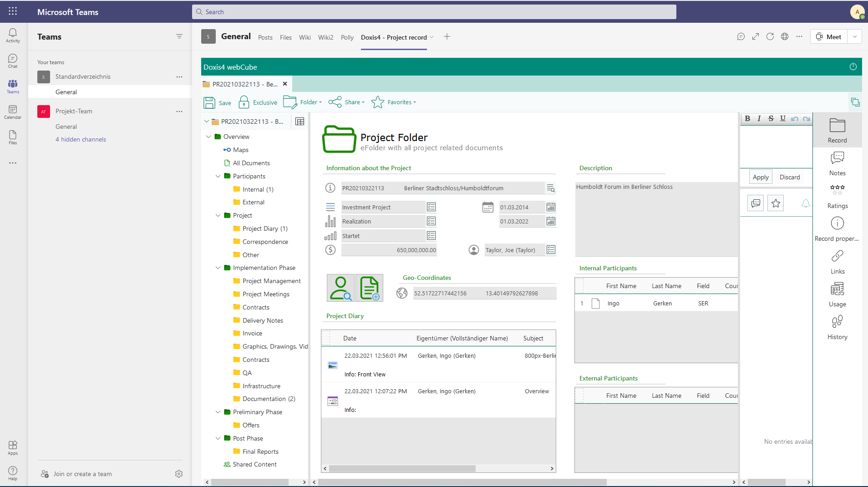The width and height of the screenshot is (868, 487).
Task: Collapse the Participants tree node
Action: tap(218, 176)
